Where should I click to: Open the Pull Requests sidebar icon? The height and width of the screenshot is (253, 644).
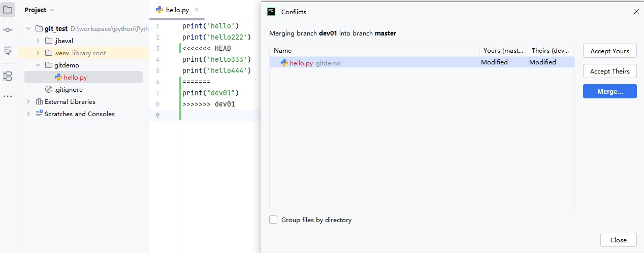[8, 50]
